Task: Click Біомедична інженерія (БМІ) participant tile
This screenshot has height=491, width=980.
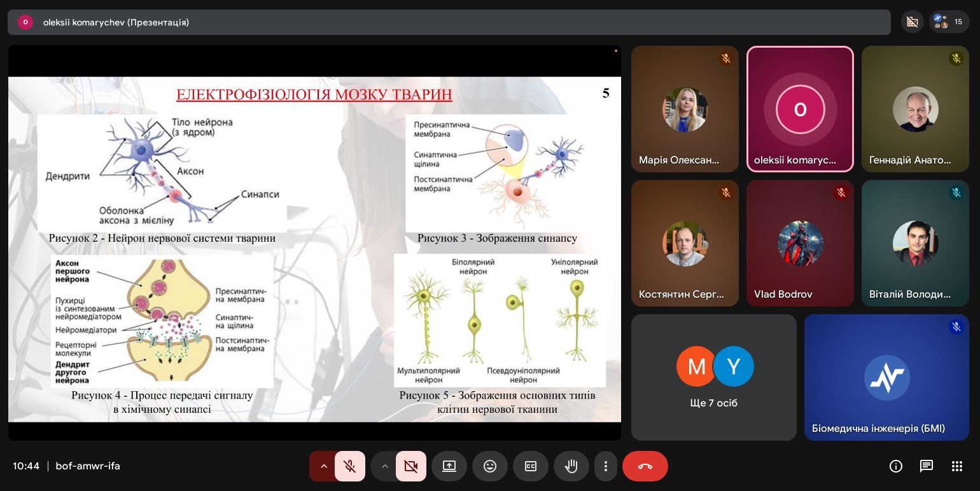Action: [886, 377]
